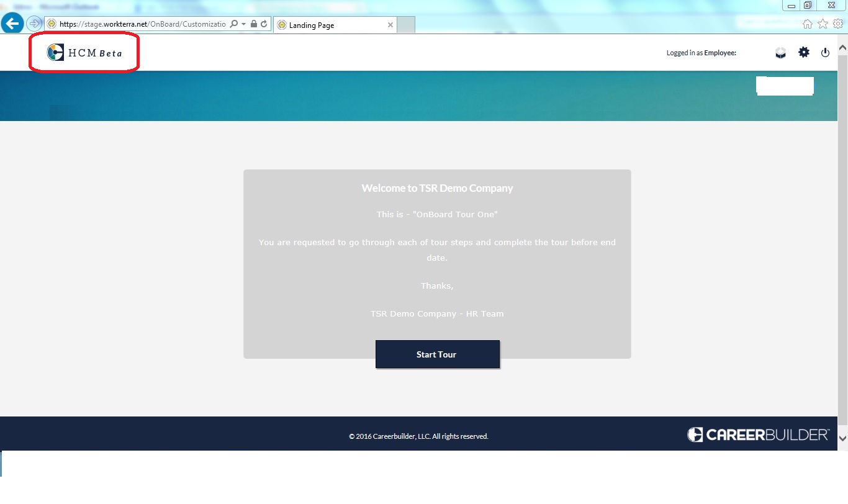The width and height of the screenshot is (848, 504).
Task: Open a new blank tab
Action: pos(405,25)
